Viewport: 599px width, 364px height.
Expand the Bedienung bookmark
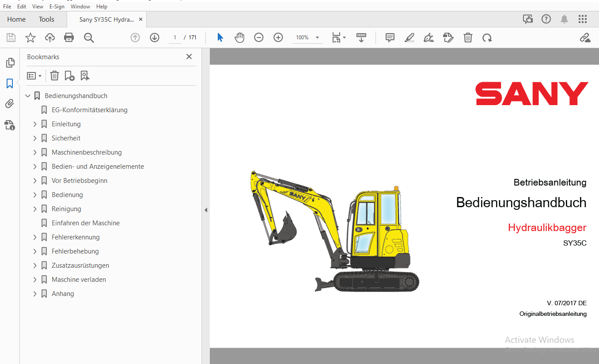[x=35, y=195]
